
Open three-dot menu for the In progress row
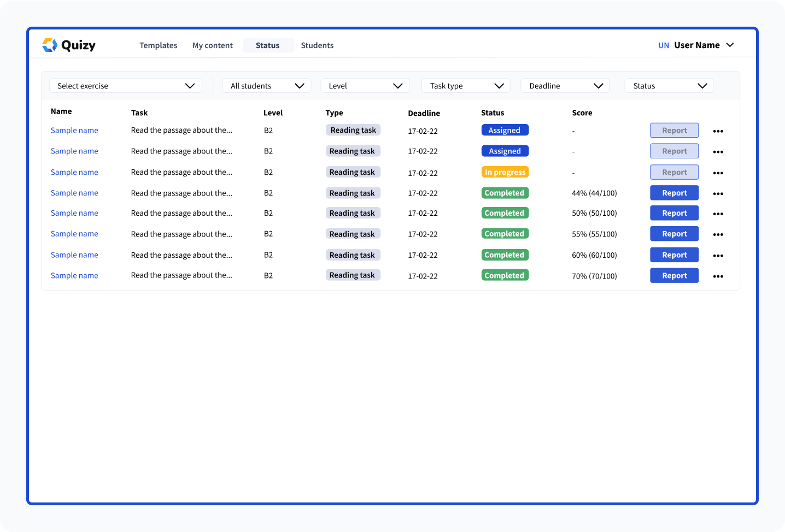click(718, 173)
